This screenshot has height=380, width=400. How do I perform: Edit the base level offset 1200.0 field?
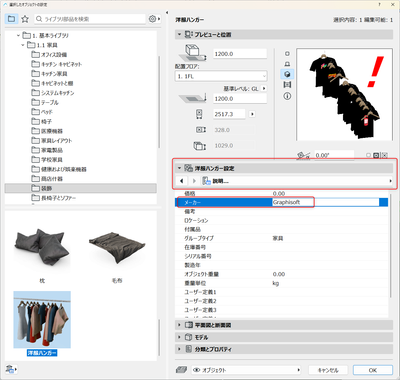point(240,99)
